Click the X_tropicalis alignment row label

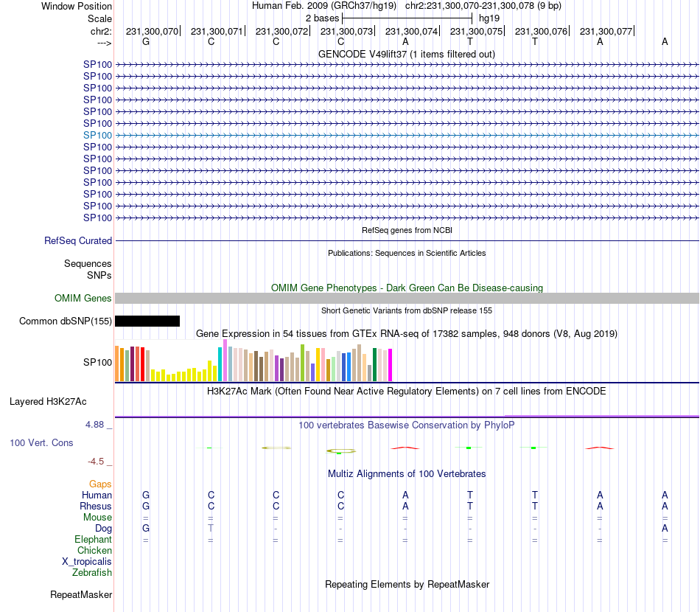point(87,562)
